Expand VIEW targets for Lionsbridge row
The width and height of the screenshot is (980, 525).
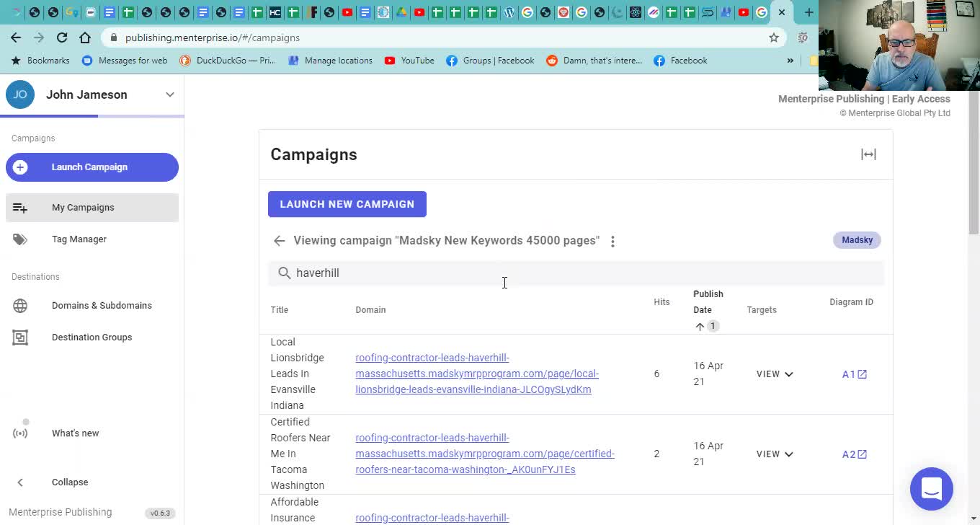pyautogui.click(x=775, y=374)
